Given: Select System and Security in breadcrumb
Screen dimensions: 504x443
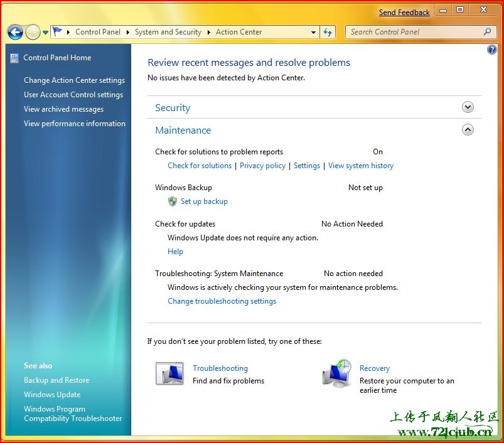Looking at the screenshot, I should [x=168, y=32].
